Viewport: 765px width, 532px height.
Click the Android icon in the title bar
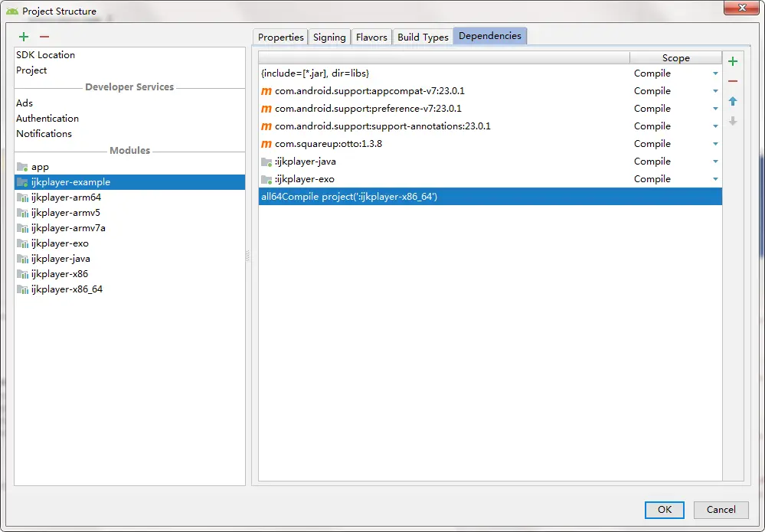(11, 11)
